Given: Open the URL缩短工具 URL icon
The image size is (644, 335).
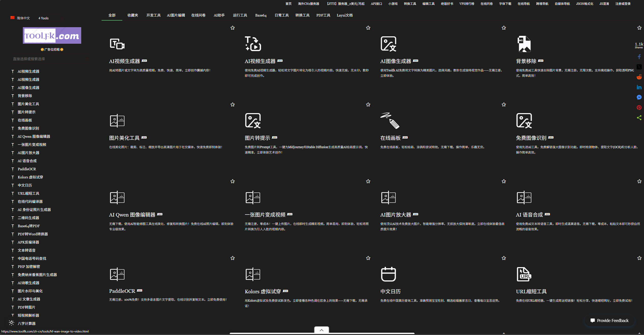Looking at the screenshot, I should [x=524, y=274].
